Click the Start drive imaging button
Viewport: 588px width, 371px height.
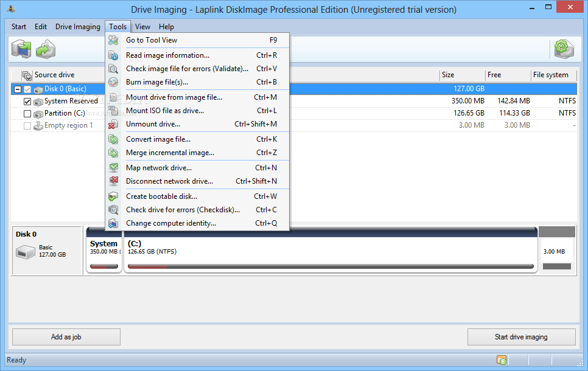tap(521, 337)
